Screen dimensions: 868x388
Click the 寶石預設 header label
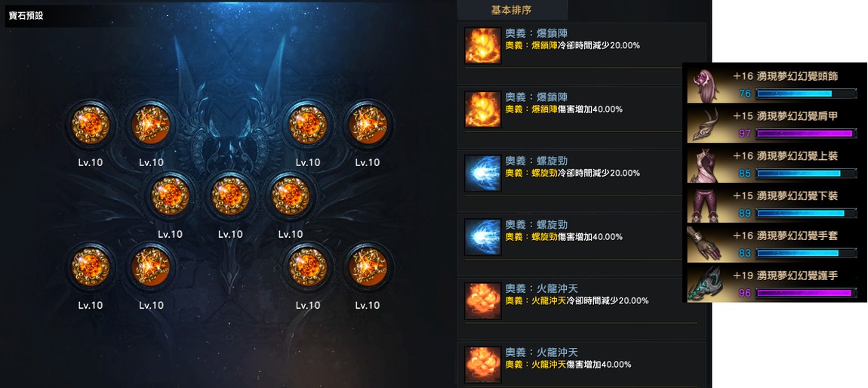[x=26, y=16]
